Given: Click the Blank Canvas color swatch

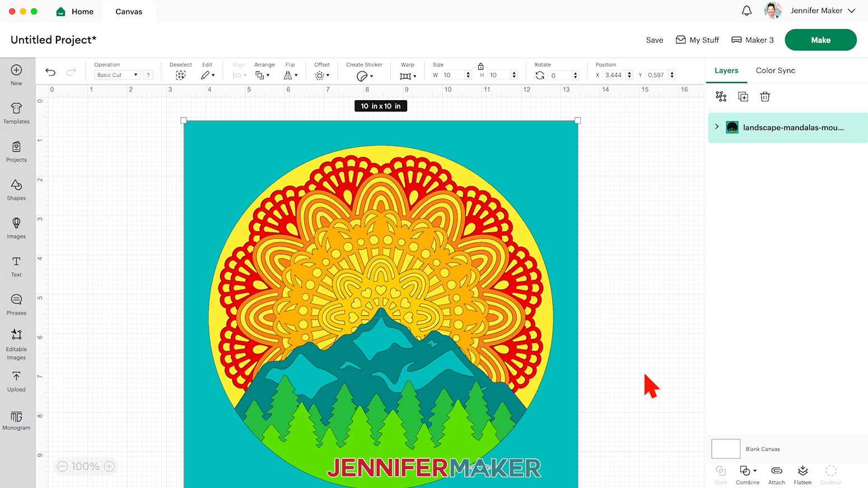Looking at the screenshot, I should click(x=726, y=449).
